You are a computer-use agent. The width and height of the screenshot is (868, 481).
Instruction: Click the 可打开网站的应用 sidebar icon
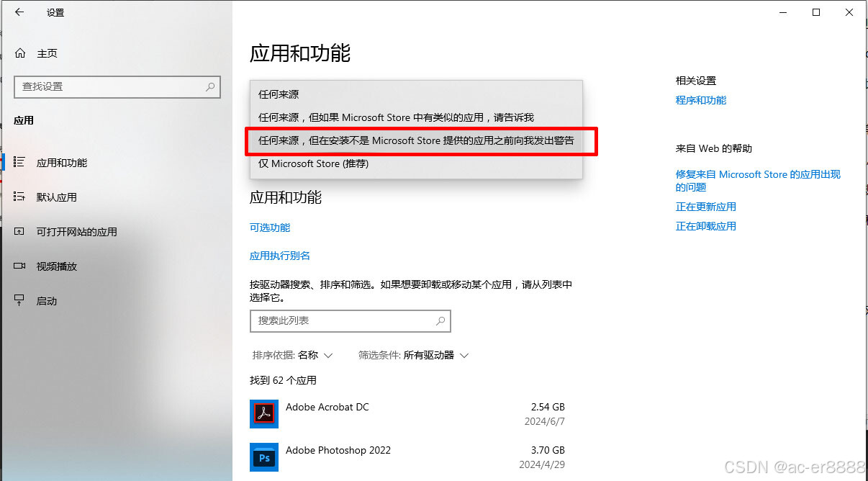click(19, 231)
